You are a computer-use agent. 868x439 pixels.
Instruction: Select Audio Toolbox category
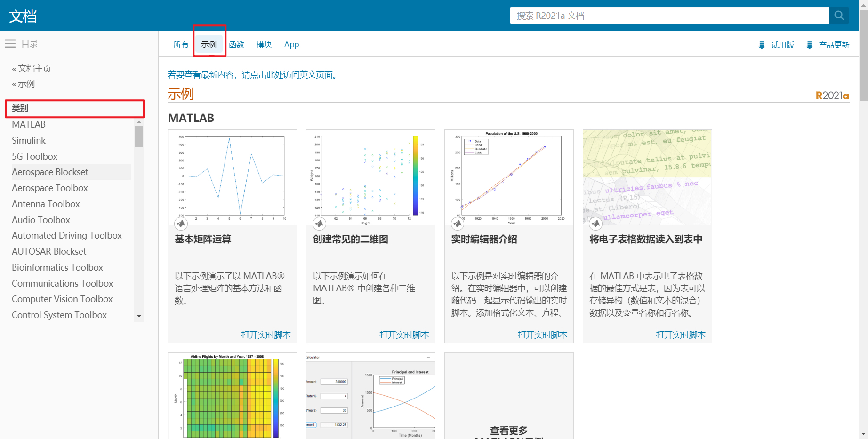pyautogui.click(x=41, y=220)
